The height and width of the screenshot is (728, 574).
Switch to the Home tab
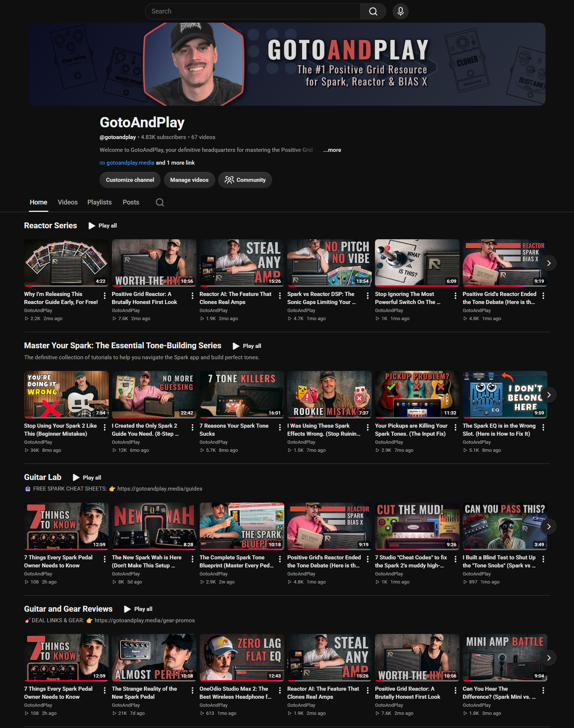click(38, 202)
